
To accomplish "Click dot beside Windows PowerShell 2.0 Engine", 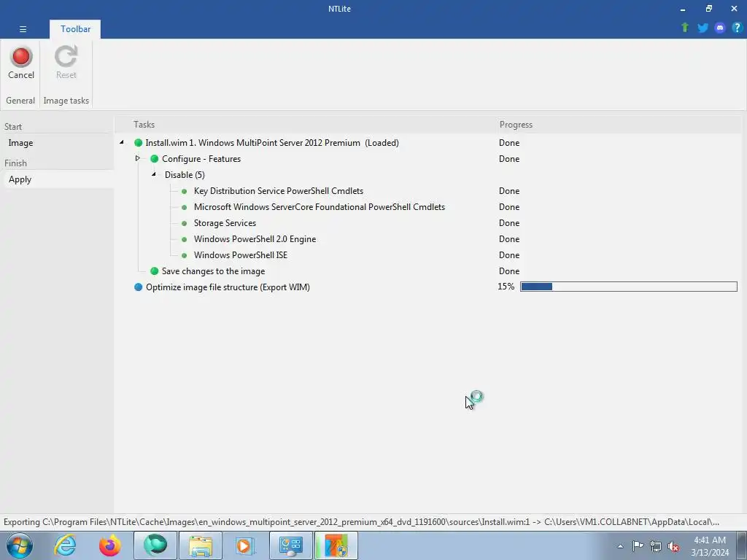I will (185, 239).
